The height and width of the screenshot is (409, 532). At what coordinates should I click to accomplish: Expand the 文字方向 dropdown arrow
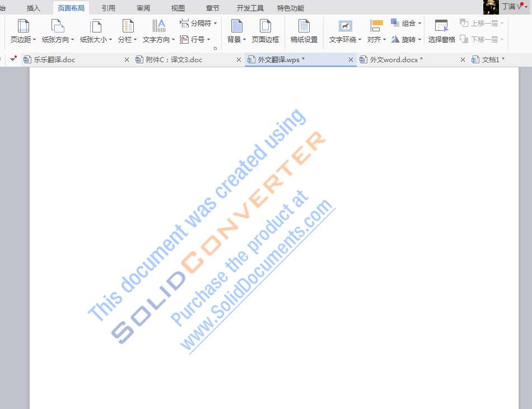point(173,40)
